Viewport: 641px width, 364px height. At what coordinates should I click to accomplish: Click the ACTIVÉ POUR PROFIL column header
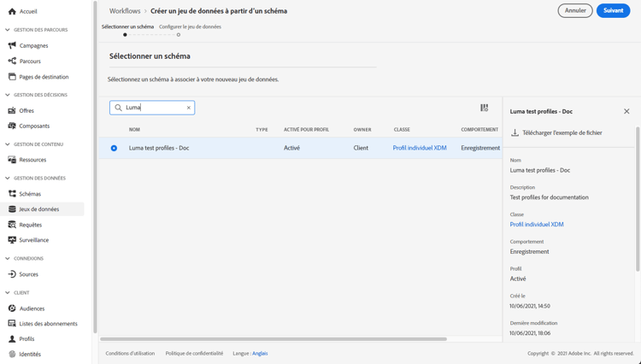(x=306, y=130)
